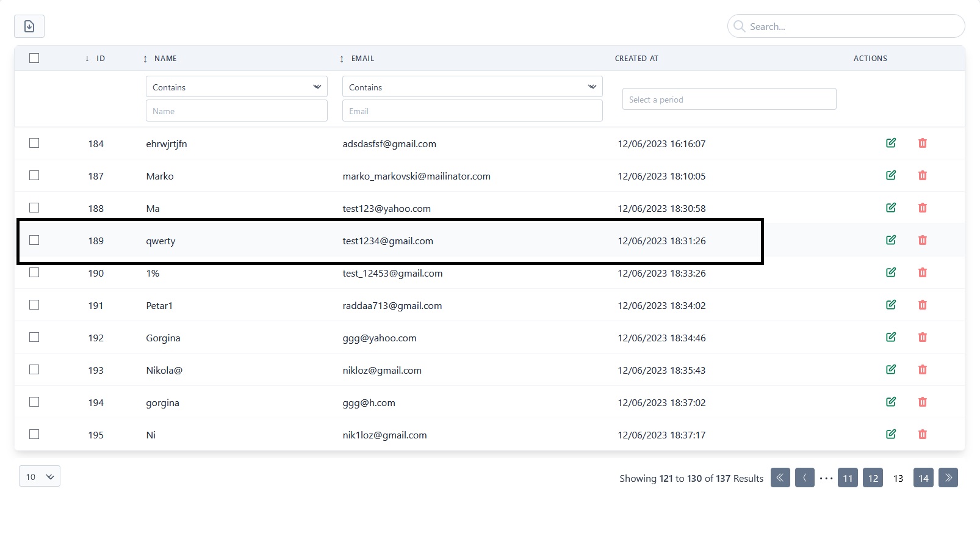Image resolution: width=980 pixels, height=541 pixels.
Task: Delete the row with ID 195
Action: pos(922,434)
